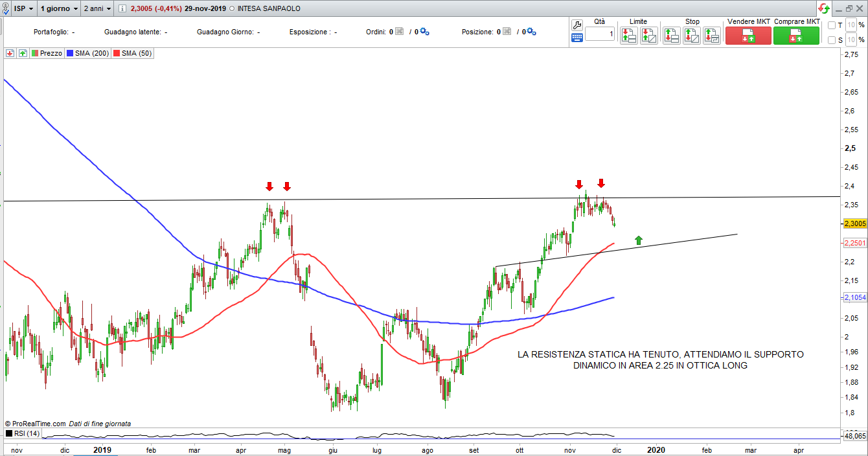Open the ISP ticker dropdown
868x456 pixels.
pyautogui.click(x=24, y=9)
